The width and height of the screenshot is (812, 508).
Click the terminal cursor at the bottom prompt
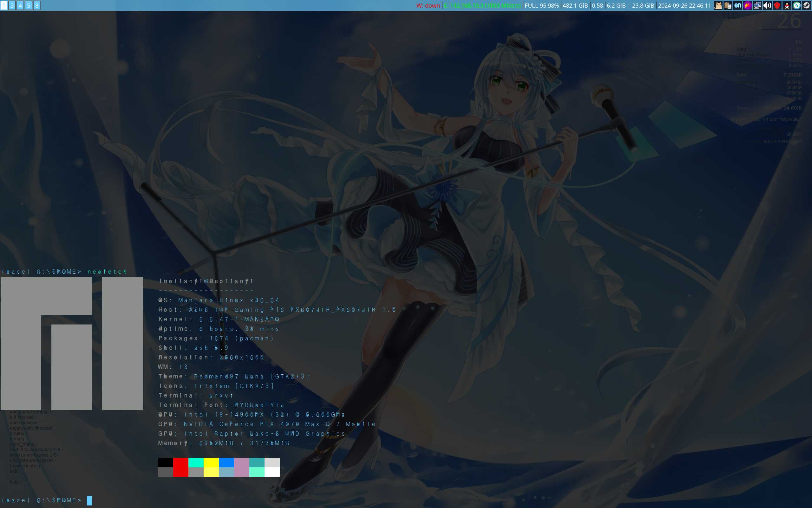click(x=89, y=500)
